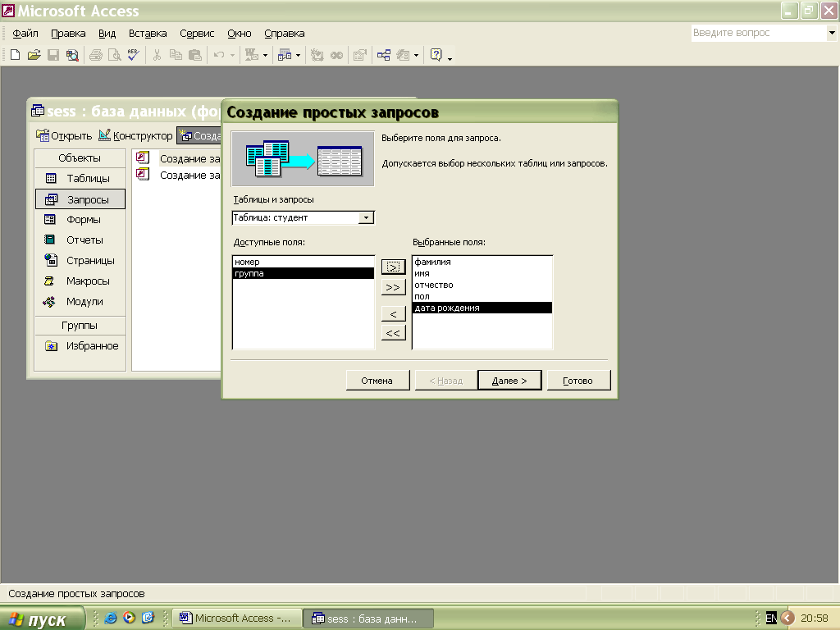Remove all fields with the '<<' button
The height and width of the screenshot is (630, 840).
pyautogui.click(x=393, y=333)
